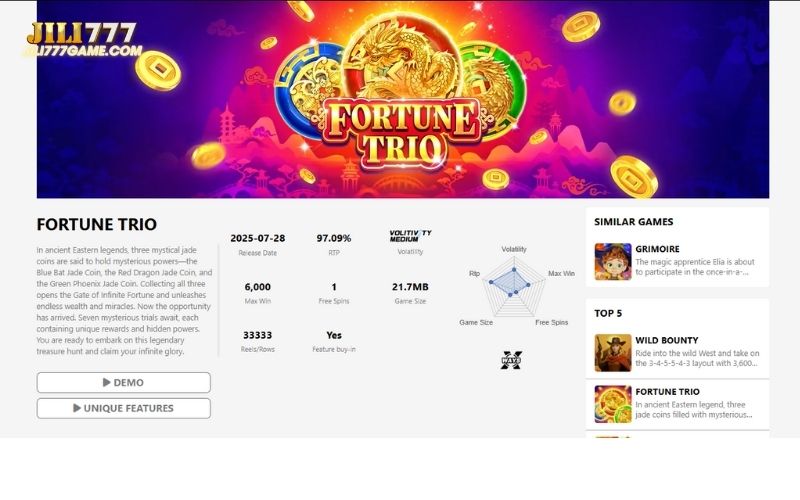This screenshot has width=800, height=500.
Task: Click the SIMILAR GAMES heading
Action: click(634, 222)
